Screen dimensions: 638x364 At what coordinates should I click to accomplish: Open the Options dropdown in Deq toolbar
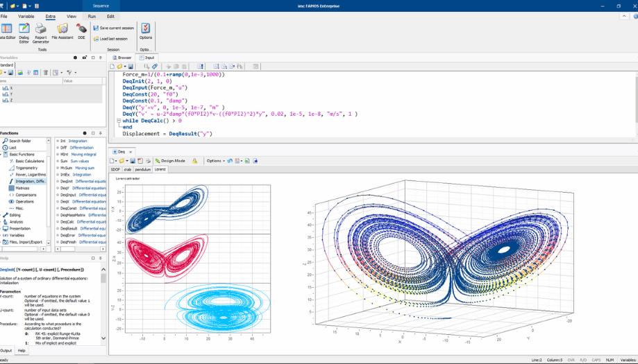pyautogui.click(x=216, y=161)
